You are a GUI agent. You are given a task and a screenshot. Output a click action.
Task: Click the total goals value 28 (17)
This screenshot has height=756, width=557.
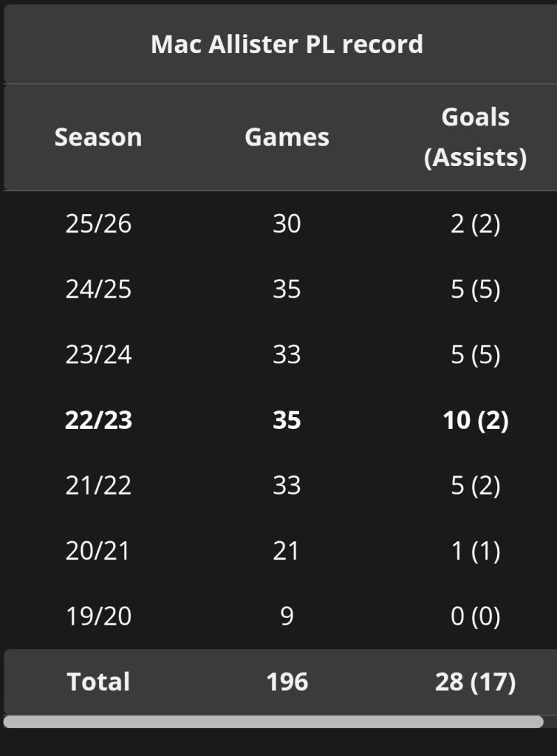[475, 681]
